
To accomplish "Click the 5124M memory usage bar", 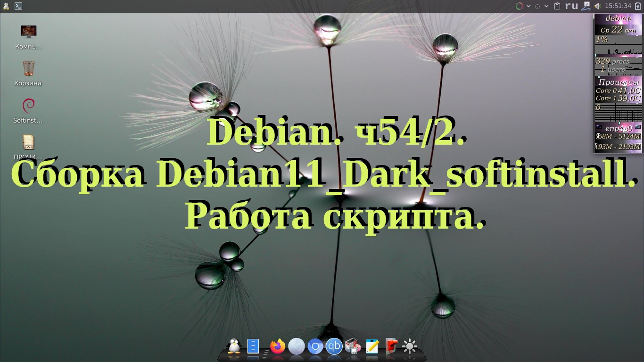I will (618, 136).
